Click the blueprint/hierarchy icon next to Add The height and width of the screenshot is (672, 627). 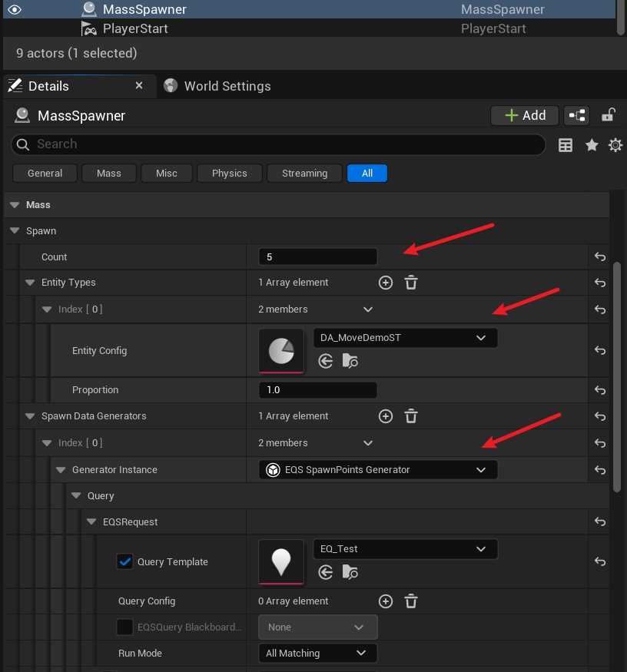click(576, 115)
